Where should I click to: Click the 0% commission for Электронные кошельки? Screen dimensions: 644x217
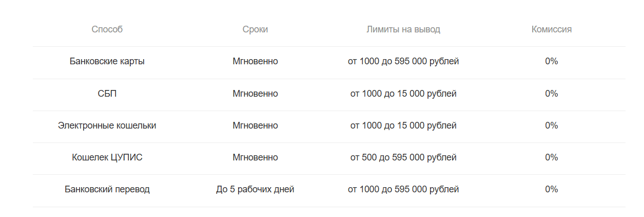[552, 125]
